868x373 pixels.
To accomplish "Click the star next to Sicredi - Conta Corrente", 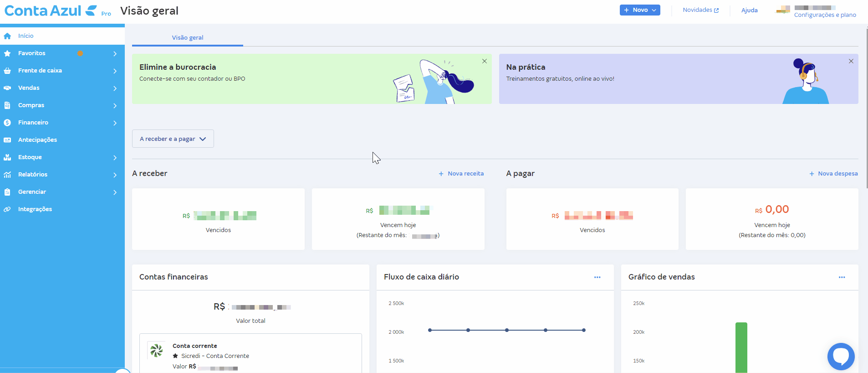I will click(175, 356).
